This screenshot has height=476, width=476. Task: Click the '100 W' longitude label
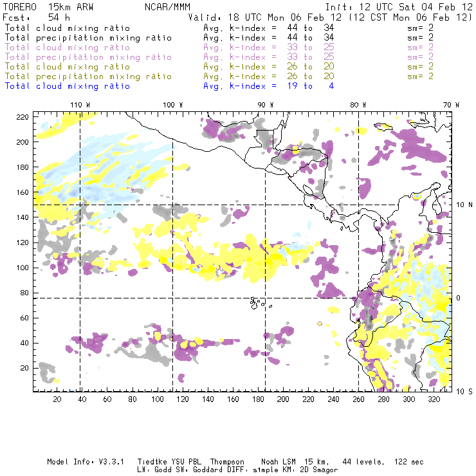coord(173,105)
